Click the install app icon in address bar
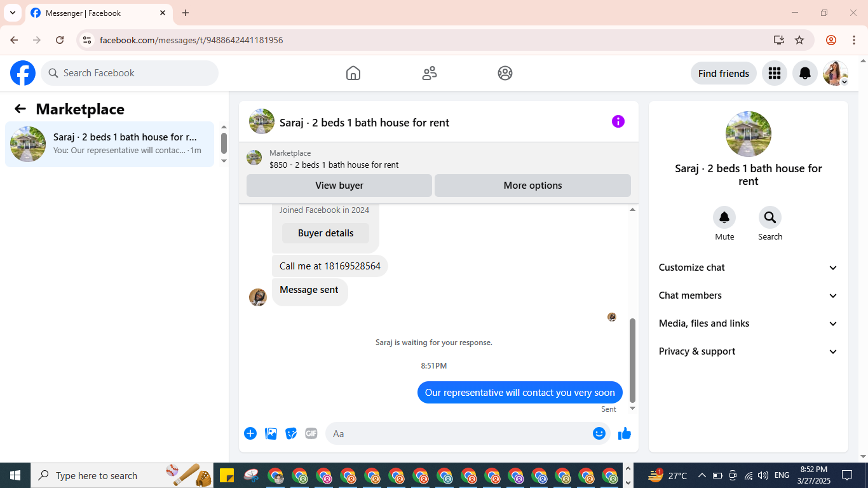 coord(779,40)
